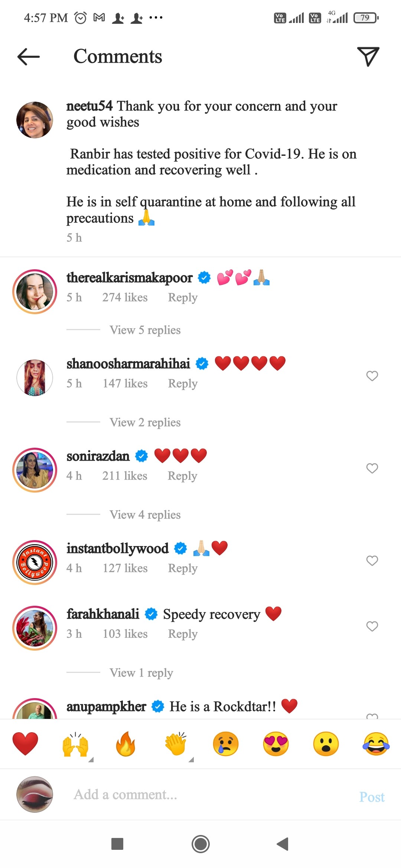The image size is (401, 868).
Task: Expand the 5 replies under therealkarismakapoor
Action: (145, 330)
